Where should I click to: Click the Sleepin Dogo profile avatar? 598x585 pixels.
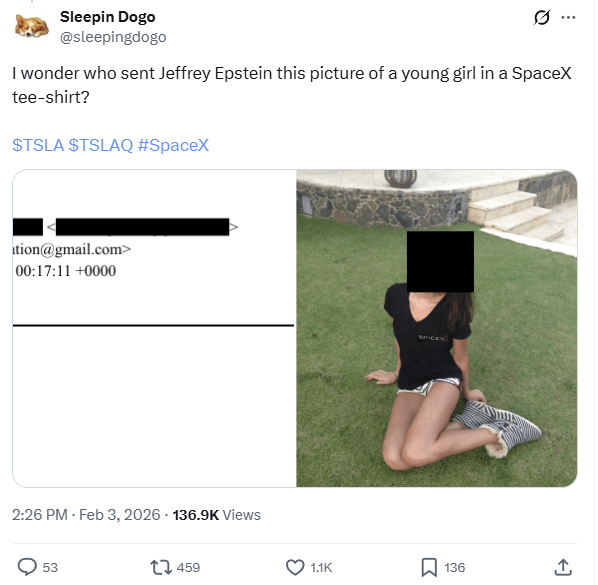(32, 27)
